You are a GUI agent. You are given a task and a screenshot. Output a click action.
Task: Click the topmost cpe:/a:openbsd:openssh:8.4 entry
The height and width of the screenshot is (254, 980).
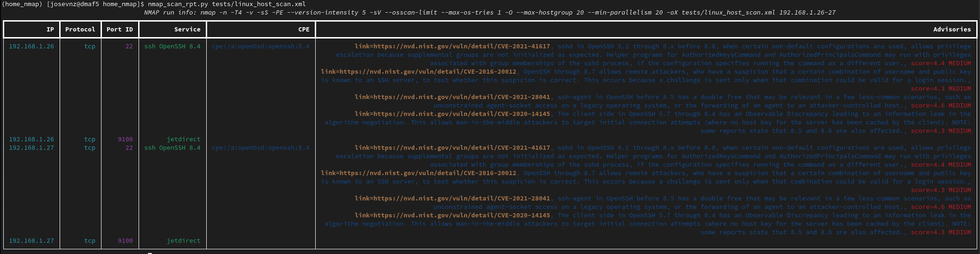click(261, 46)
